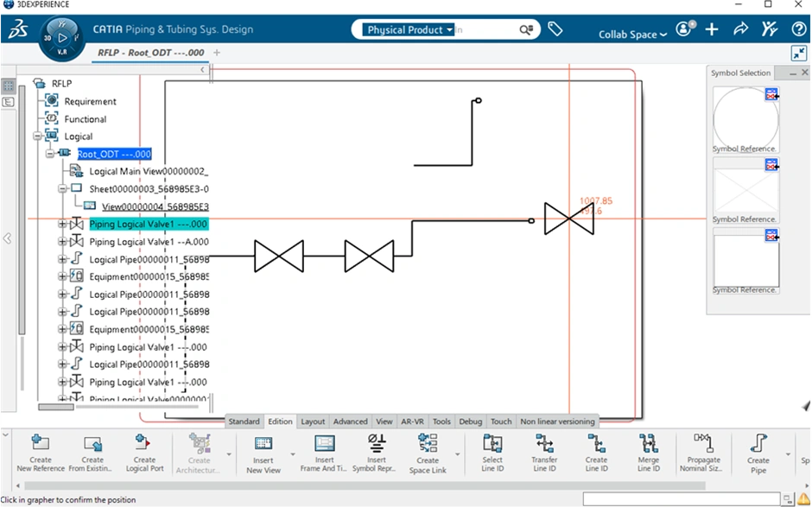Screen dimensions: 812x507
Task: Collapse the Root_ODT tree node
Action: pos(50,154)
